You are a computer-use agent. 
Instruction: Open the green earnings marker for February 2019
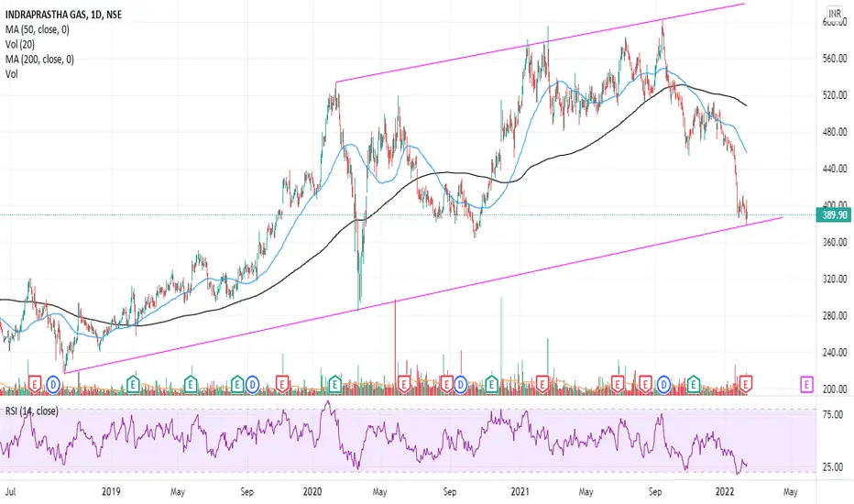[133, 385]
